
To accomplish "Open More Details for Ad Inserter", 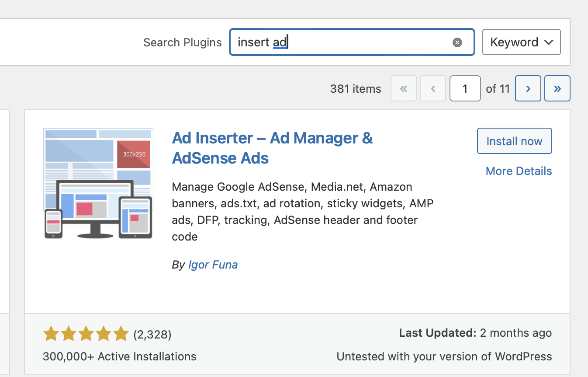I will [519, 171].
